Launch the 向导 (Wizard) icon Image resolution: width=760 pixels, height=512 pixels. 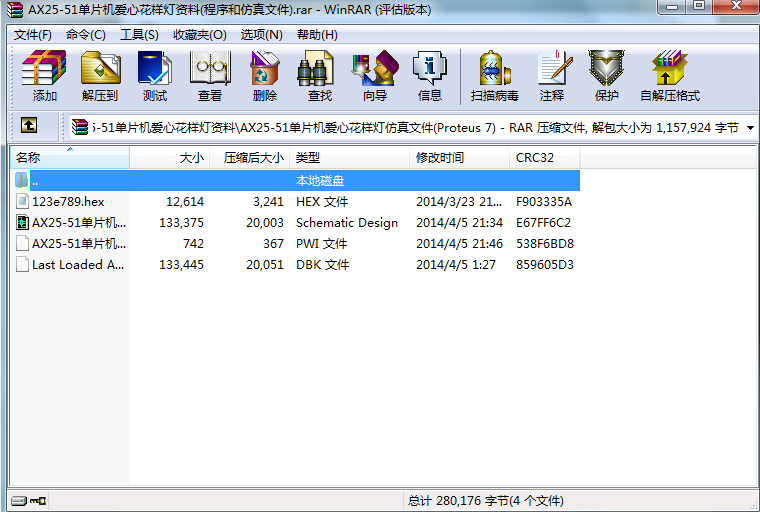[x=375, y=68]
